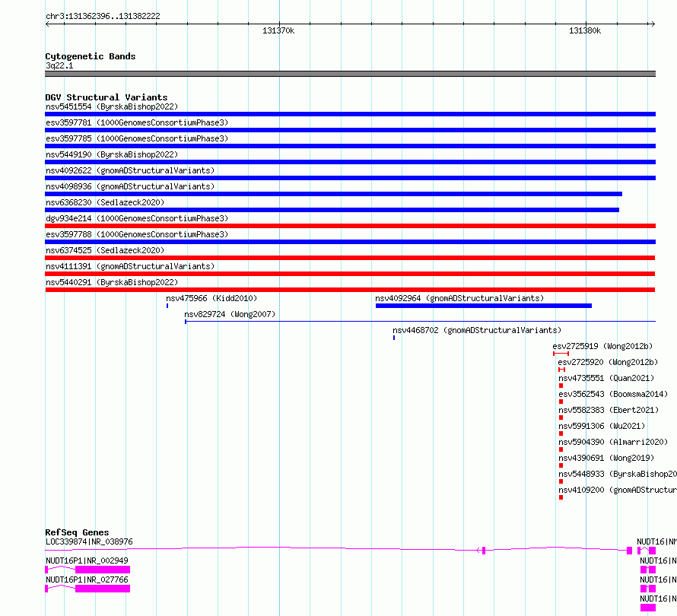Click nsv4468702 (gnomADStructuralVariants) label

click(477, 330)
